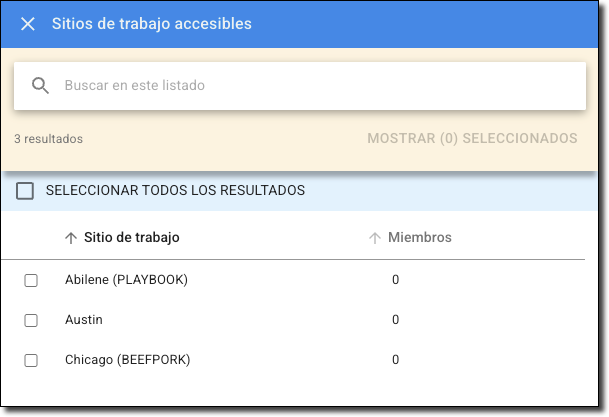Viewport: 609px width, 417px height.
Task: Click the 'SELECCIONAR TODOS LOS RESULTADOS' label
Action: (175, 191)
